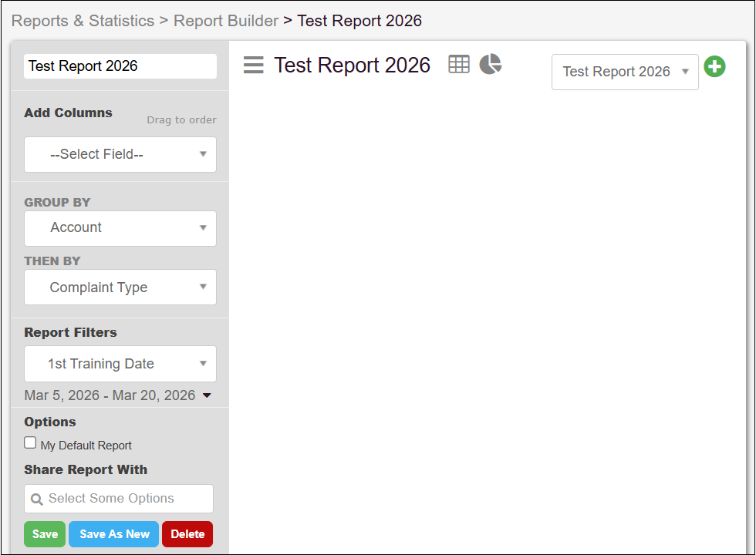
Task: Expand the Mar 5 - Mar 20 date range
Action: (118, 395)
